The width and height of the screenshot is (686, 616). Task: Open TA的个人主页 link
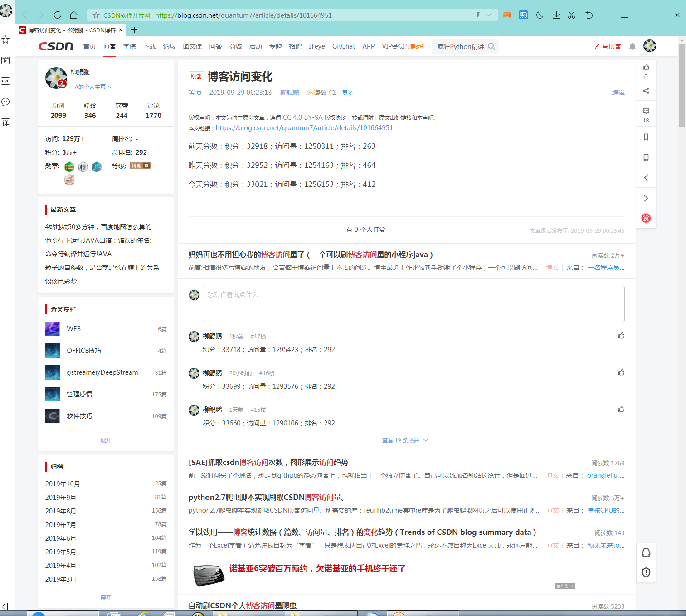pos(91,87)
